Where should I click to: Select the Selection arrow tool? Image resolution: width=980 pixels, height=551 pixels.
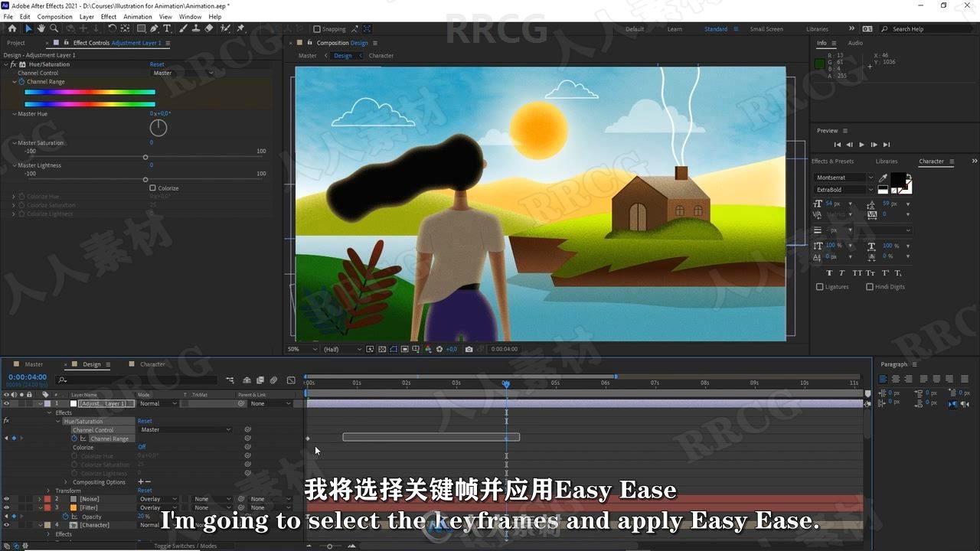pyautogui.click(x=29, y=28)
